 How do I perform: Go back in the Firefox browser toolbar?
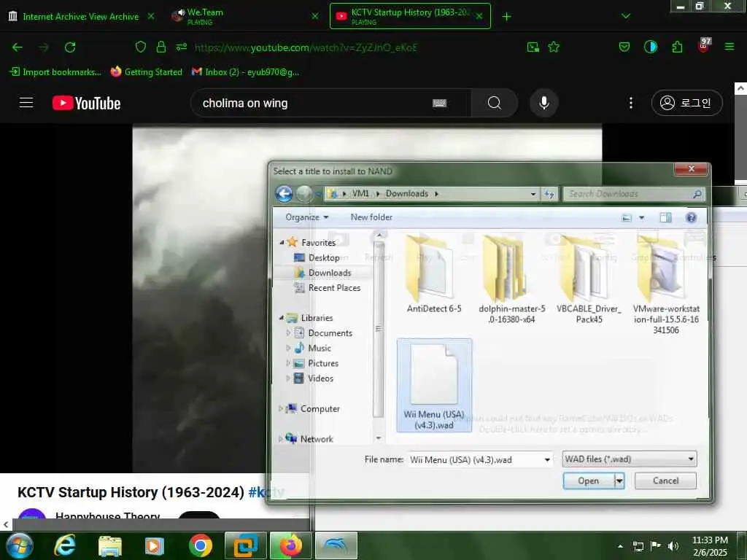click(18, 47)
